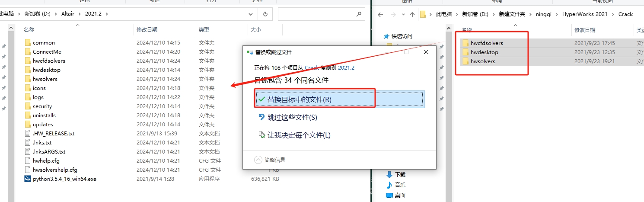Select the icons folder
The image size is (644, 202).
(x=39, y=88)
